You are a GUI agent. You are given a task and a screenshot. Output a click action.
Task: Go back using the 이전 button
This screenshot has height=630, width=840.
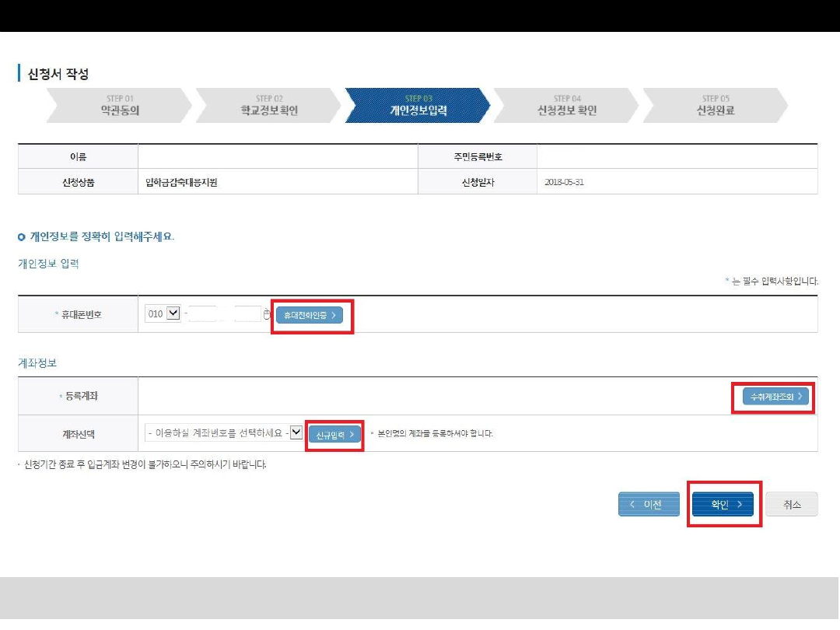pos(649,505)
